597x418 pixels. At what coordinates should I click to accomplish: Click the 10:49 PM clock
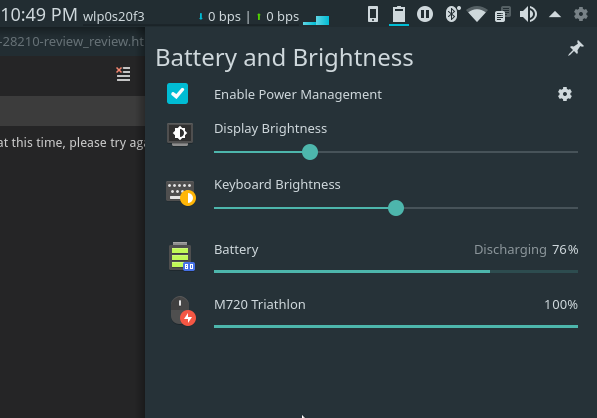[x=39, y=15]
